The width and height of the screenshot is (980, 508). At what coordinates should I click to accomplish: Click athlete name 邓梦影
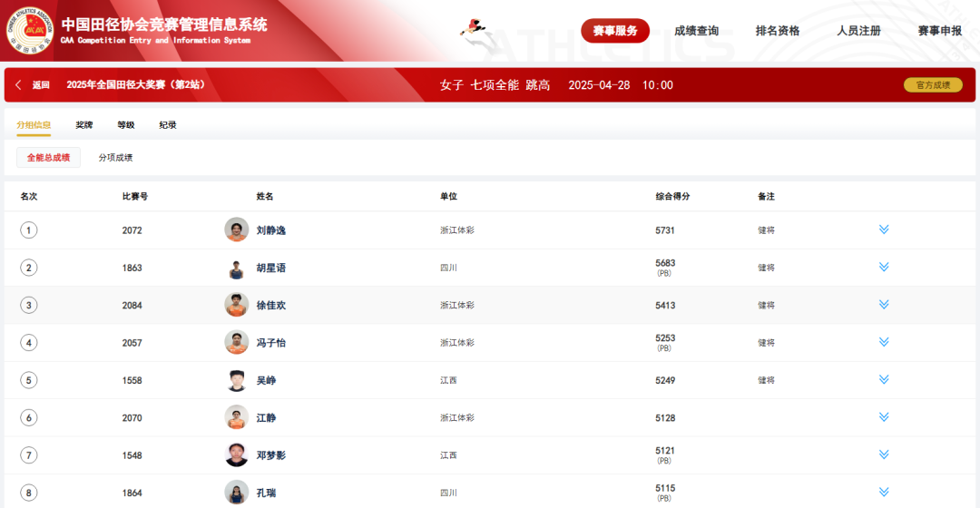(x=270, y=454)
